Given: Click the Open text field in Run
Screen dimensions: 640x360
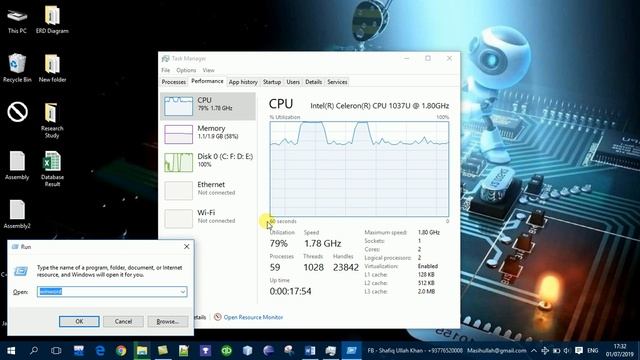Looking at the screenshot, I should point(112,291).
